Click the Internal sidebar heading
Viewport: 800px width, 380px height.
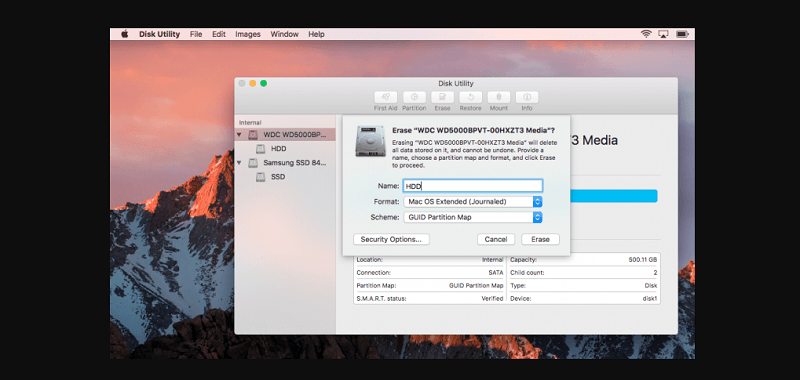(x=250, y=122)
